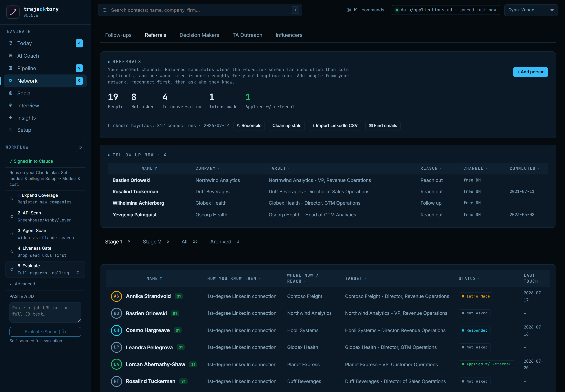Click the Insights sparkle icon
The height and width of the screenshot is (392, 565).
tap(11, 117)
